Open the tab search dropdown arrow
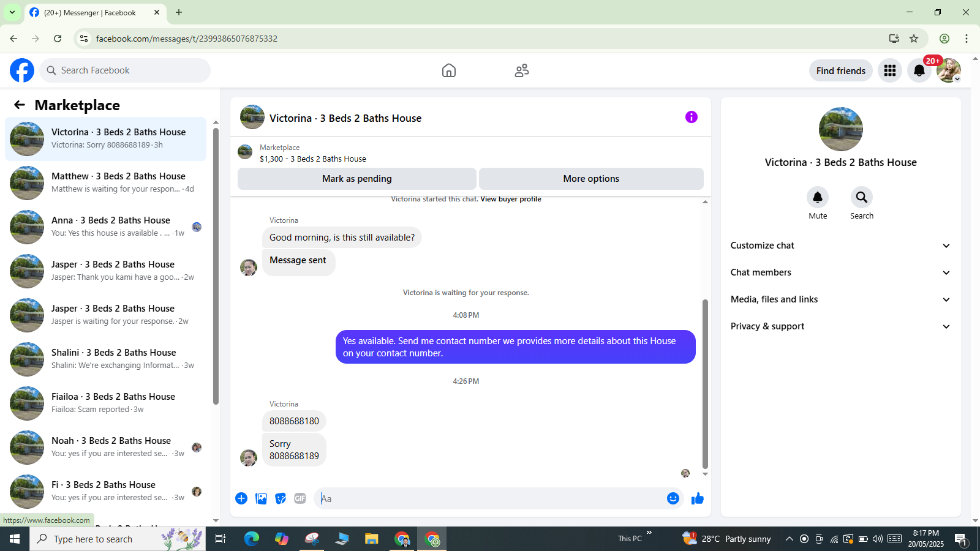The image size is (980, 551). pyautogui.click(x=12, y=12)
